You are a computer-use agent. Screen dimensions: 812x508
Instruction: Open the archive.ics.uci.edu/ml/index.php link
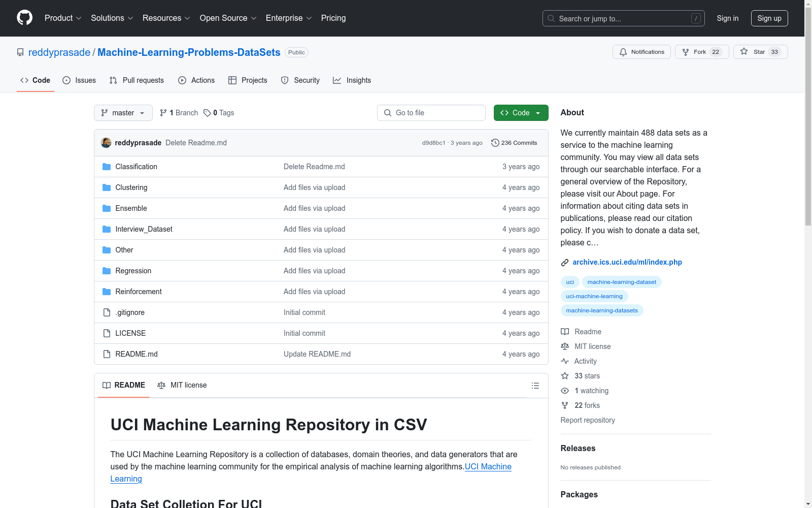(627, 262)
